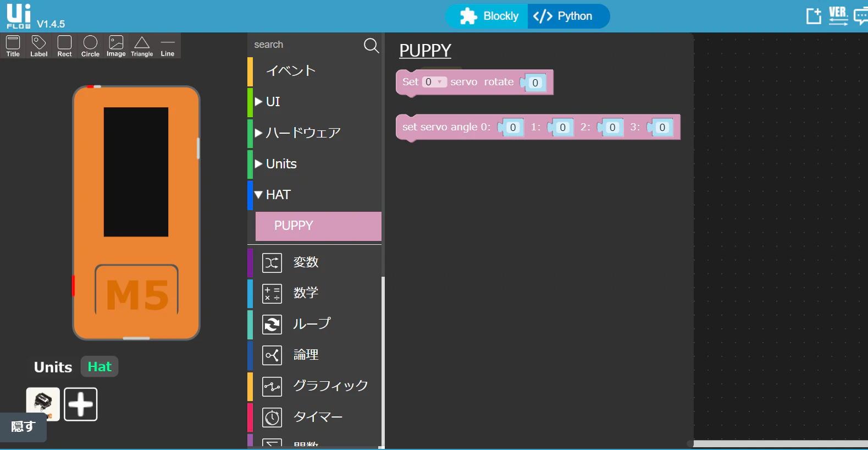The width and height of the screenshot is (868, 450).
Task: Click the new file icon in header
Action: pos(814,16)
